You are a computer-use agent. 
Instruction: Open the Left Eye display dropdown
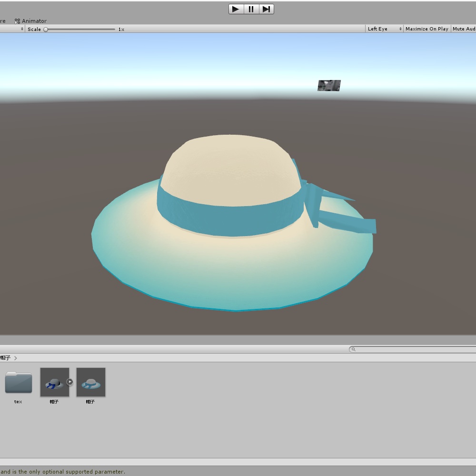click(384, 29)
